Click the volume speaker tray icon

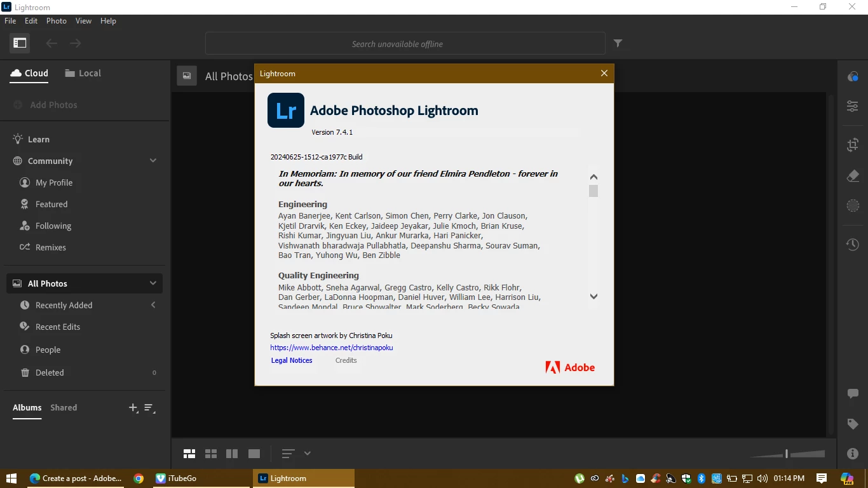point(762,478)
